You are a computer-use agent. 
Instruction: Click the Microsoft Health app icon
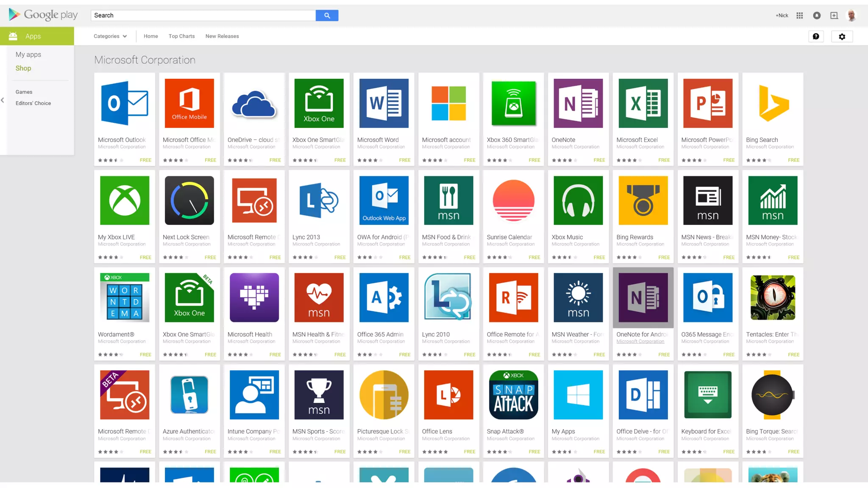click(254, 297)
